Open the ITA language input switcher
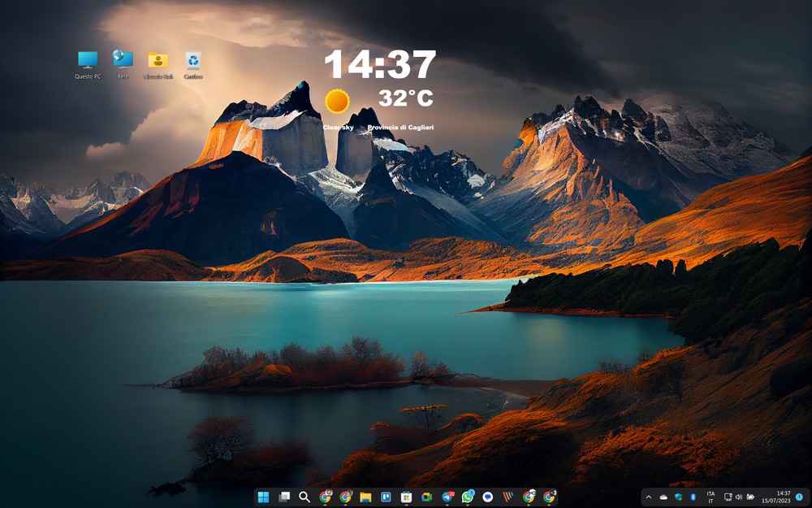Image resolution: width=812 pixels, height=508 pixels. tap(710, 497)
